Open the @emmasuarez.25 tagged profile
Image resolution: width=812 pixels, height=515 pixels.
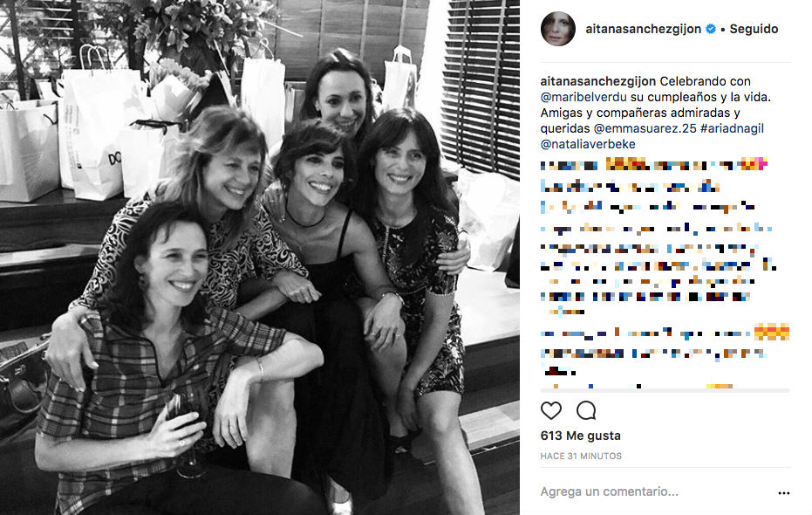645,128
